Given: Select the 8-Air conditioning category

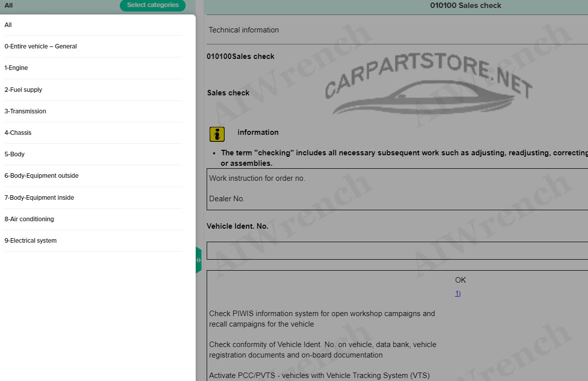Looking at the screenshot, I should (x=29, y=219).
